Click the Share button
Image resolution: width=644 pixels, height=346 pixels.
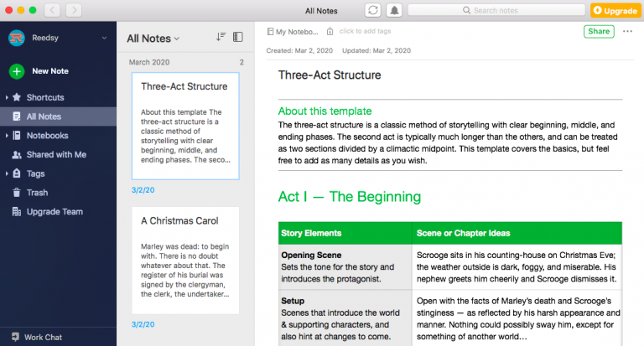pos(599,31)
